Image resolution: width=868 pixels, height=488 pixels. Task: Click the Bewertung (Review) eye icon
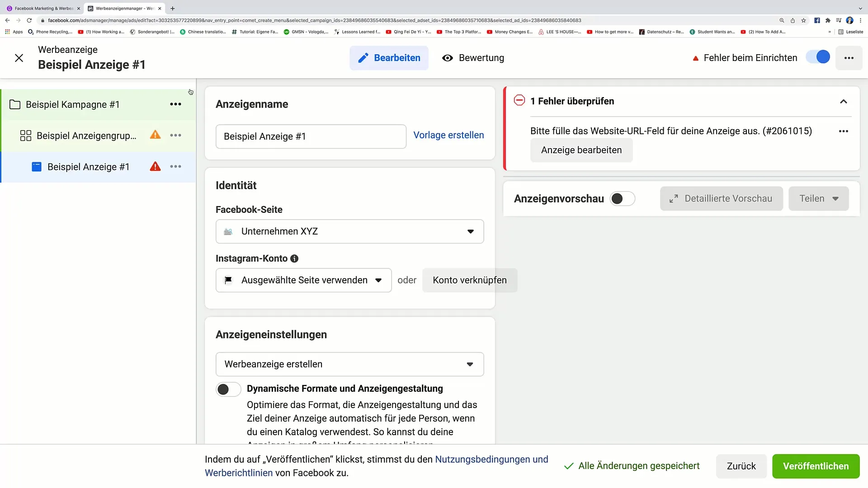coord(447,57)
